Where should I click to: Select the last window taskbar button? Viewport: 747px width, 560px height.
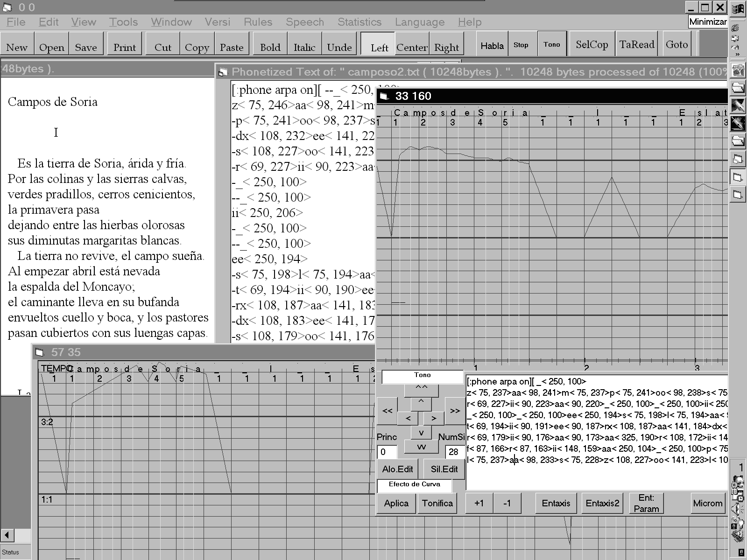pos(738,194)
